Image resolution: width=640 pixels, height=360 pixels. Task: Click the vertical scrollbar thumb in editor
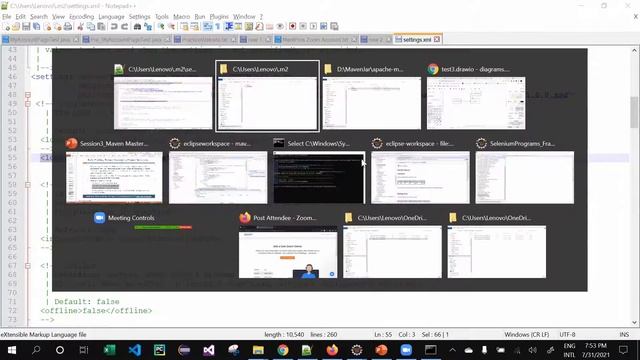[x=634, y=112]
